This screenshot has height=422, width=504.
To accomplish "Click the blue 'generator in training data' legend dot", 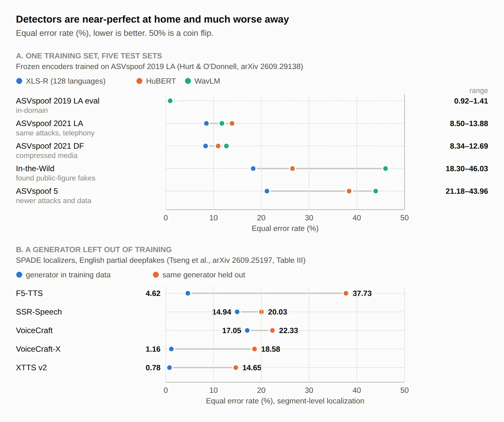I will (19, 275).
